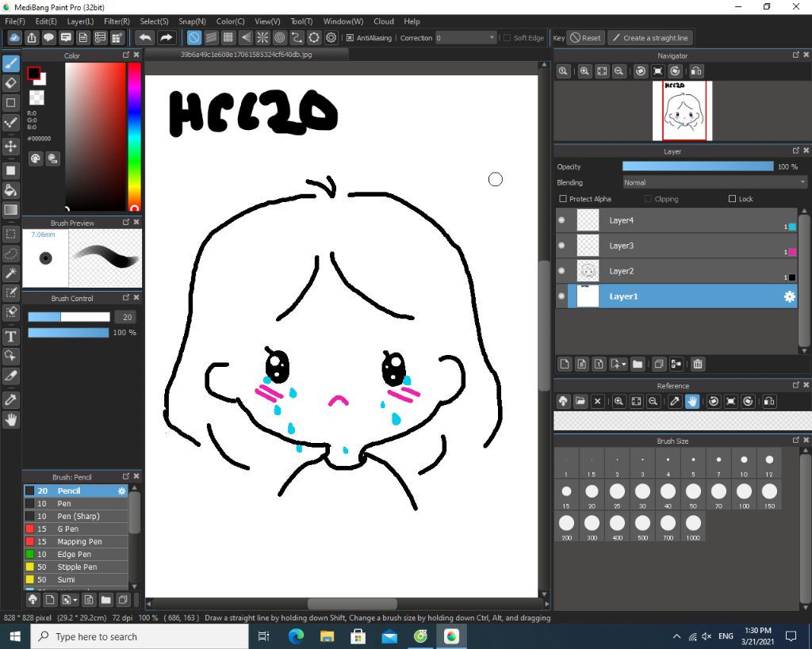
Task: Toggle the AntiAliasing checkbox
Action: click(350, 38)
